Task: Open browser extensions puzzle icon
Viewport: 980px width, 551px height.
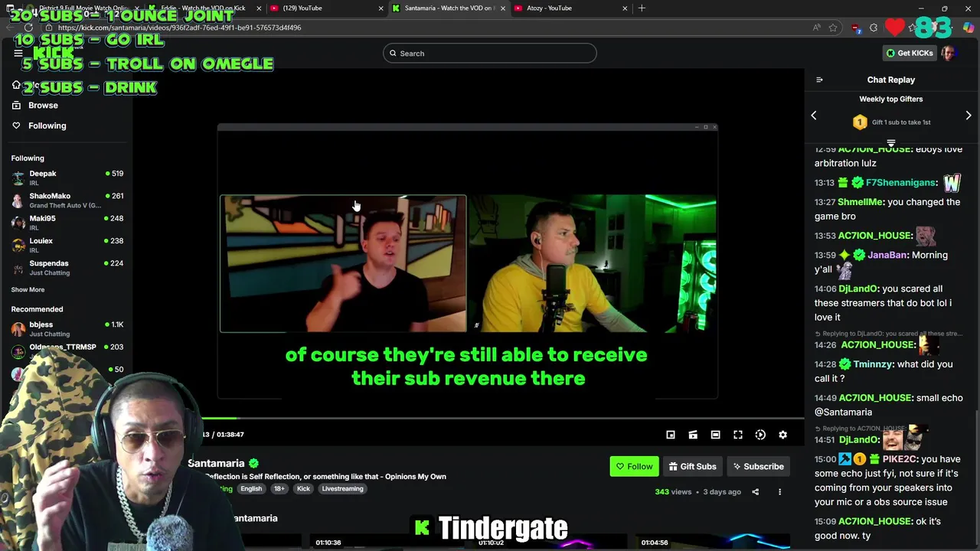Action: pos(874,28)
